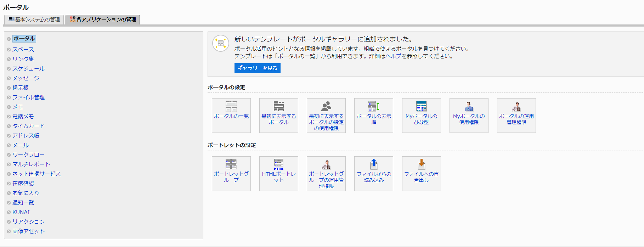This screenshot has width=644, height=247.
Task: Go to 画像アセット in the sidebar
Action: [x=29, y=231]
